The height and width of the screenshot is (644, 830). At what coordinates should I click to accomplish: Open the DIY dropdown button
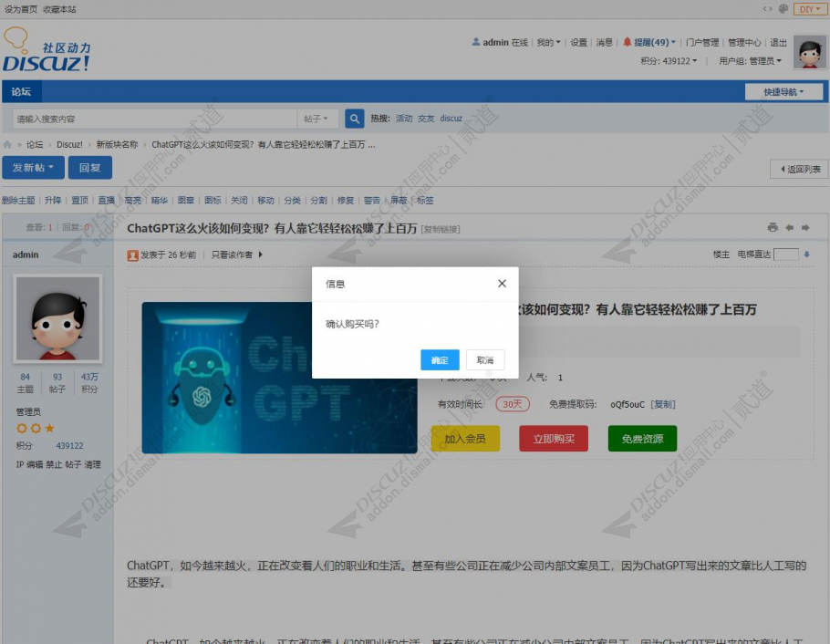809,9
